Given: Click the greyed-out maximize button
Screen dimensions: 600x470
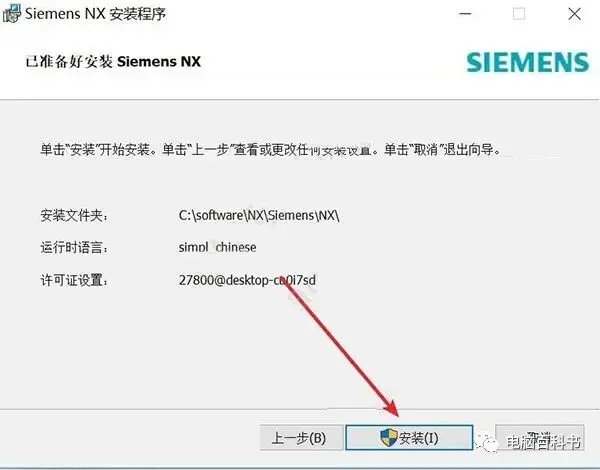Looking at the screenshot, I should point(519,14).
